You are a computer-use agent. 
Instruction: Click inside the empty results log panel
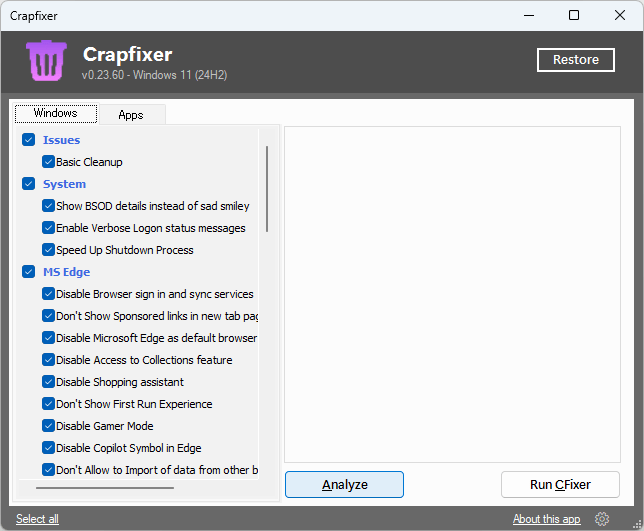[452, 294]
